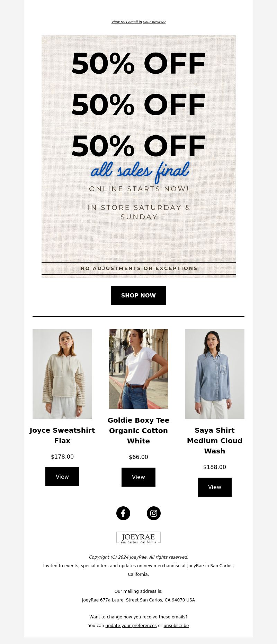View the Saya Shirt product
The image size is (277, 644).
(x=215, y=487)
